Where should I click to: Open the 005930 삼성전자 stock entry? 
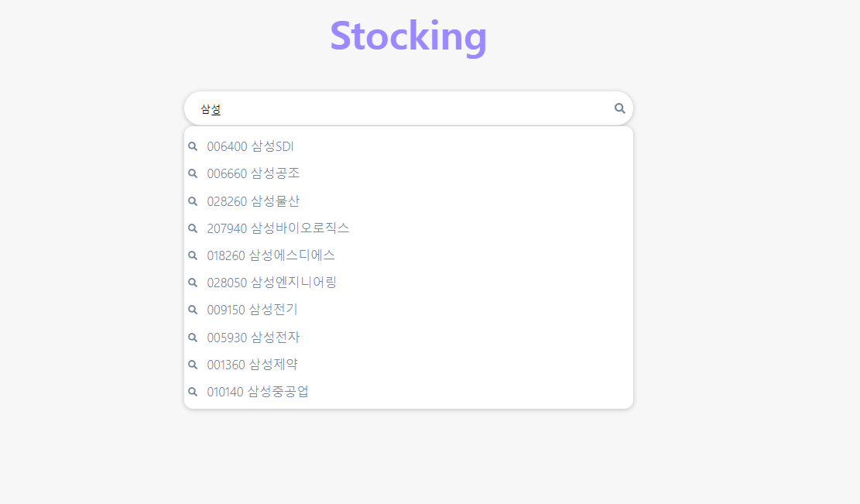click(252, 337)
